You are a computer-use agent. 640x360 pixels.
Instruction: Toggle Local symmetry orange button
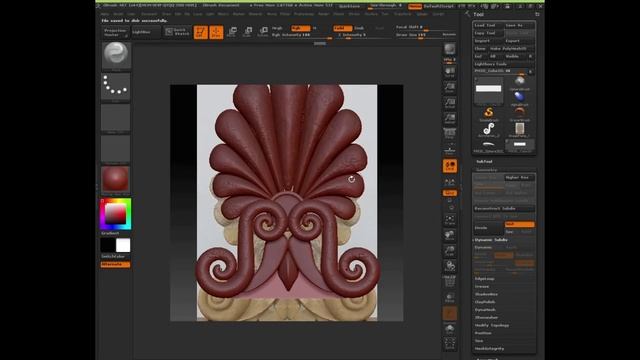pos(450,165)
